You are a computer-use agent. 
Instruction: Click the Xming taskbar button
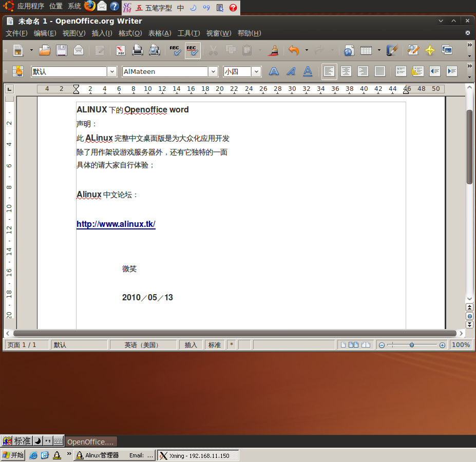point(198,455)
